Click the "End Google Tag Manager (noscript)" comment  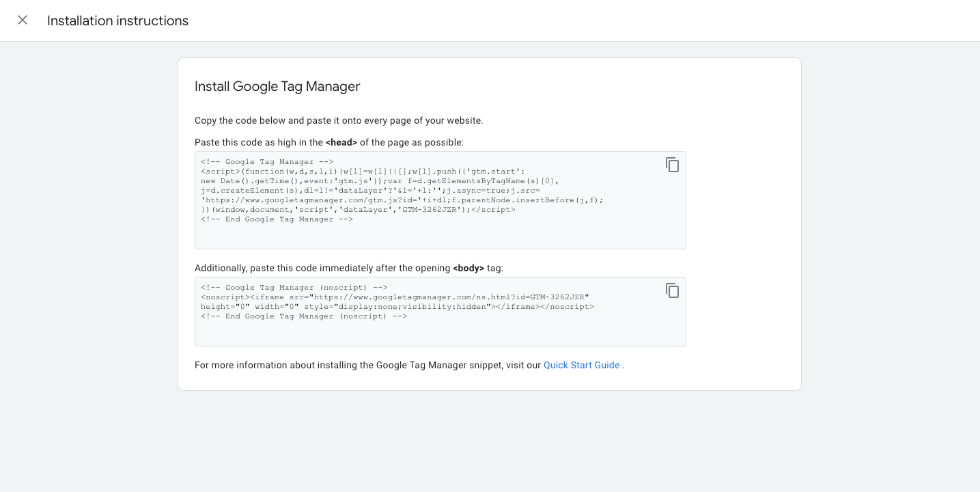(x=304, y=316)
